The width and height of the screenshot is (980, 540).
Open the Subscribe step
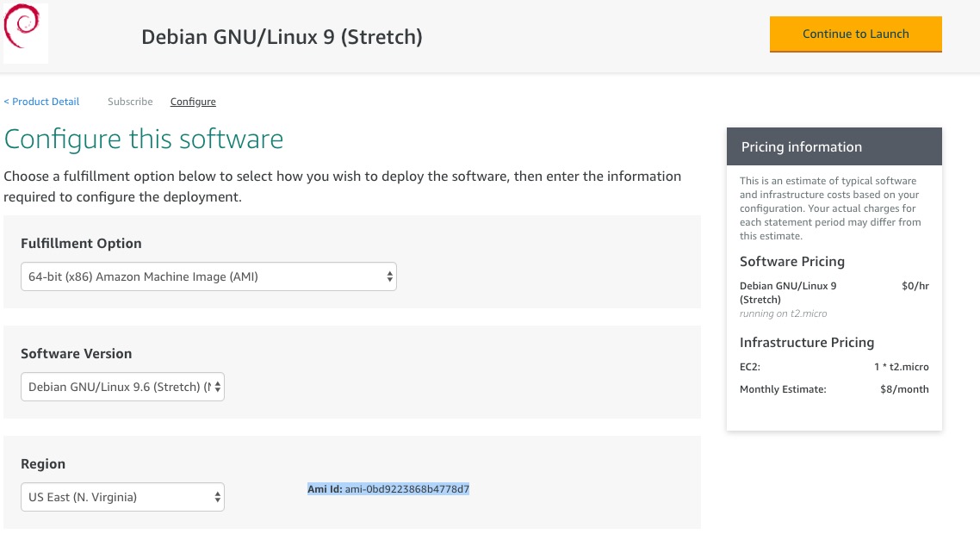point(130,102)
